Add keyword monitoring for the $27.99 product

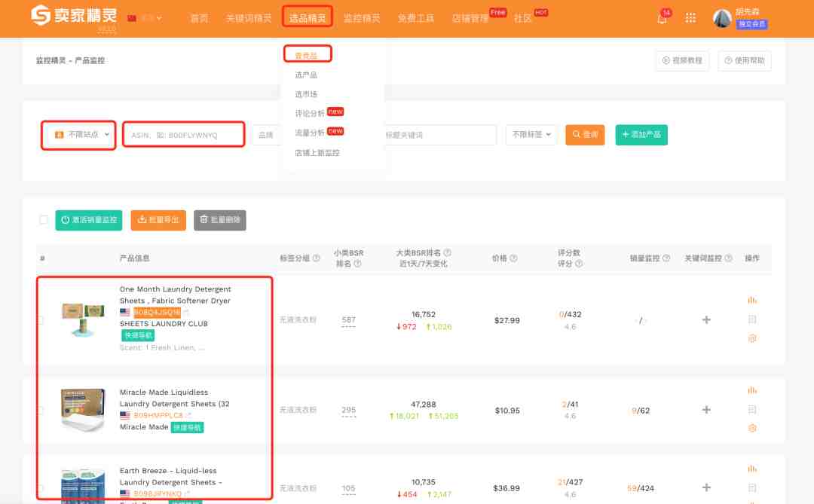tap(706, 319)
